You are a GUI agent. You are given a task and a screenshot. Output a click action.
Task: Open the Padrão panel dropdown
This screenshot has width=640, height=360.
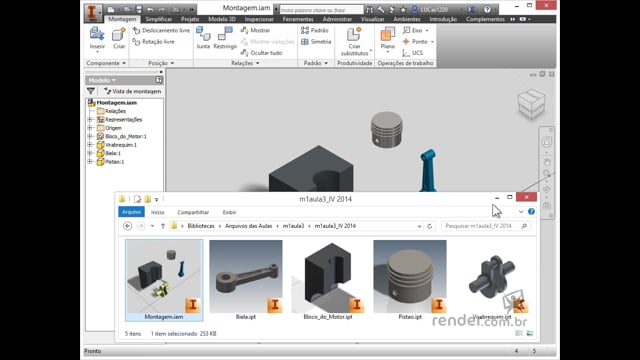click(x=316, y=63)
